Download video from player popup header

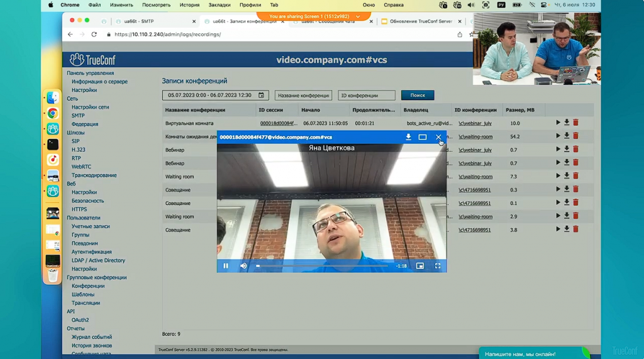pos(408,137)
